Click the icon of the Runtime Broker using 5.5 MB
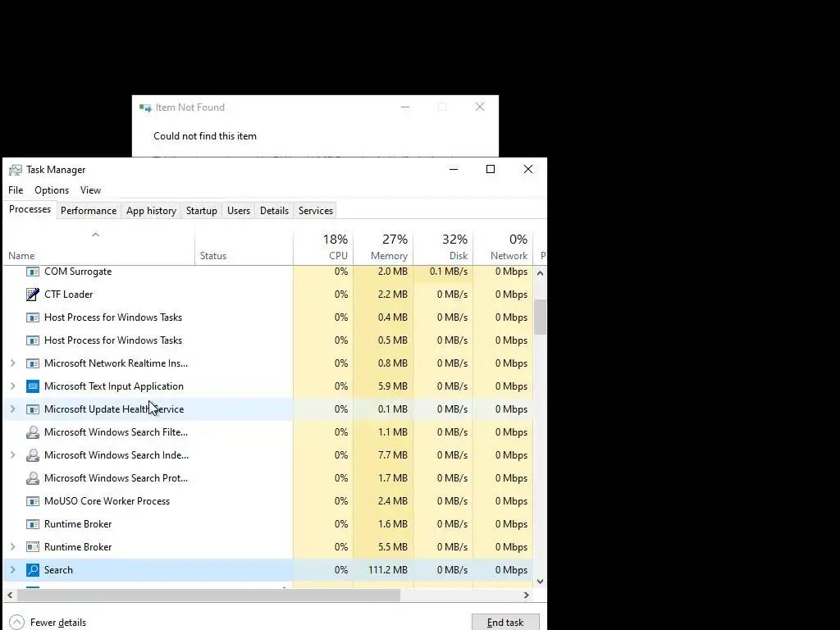This screenshot has height=630, width=840. tap(33, 547)
